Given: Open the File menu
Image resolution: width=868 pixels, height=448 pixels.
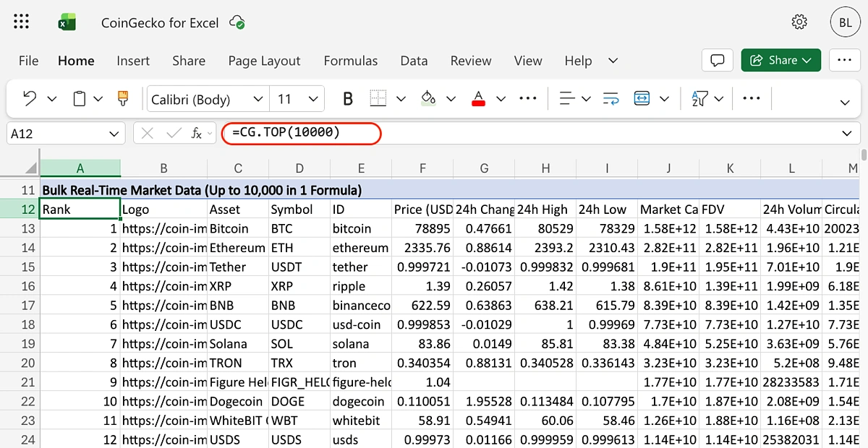Looking at the screenshot, I should pyautogui.click(x=28, y=61).
